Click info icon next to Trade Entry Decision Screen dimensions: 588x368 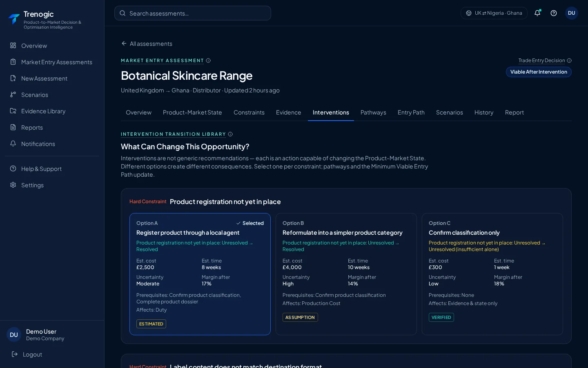click(x=569, y=61)
